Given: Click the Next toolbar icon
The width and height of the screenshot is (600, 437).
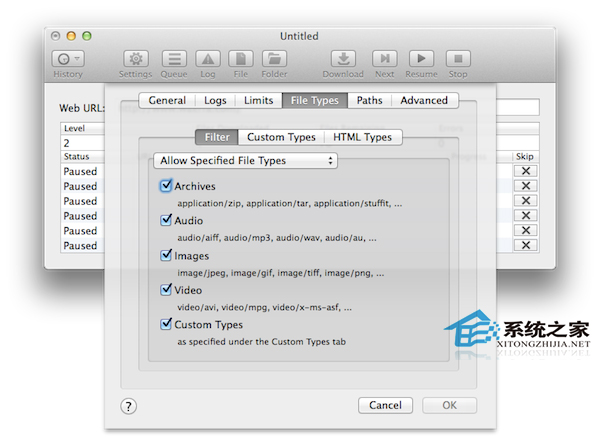Looking at the screenshot, I should pyautogui.click(x=385, y=59).
